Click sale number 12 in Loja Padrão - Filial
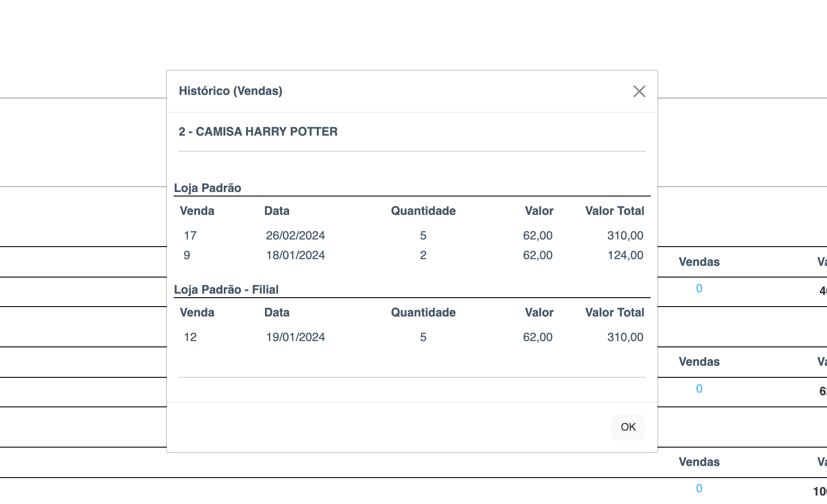 point(190,337)
